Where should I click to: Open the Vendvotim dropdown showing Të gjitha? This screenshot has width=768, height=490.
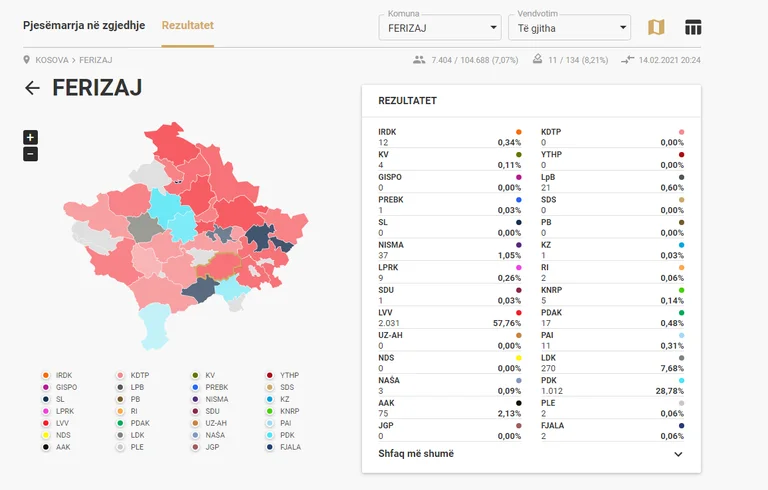tap(570, 28)
